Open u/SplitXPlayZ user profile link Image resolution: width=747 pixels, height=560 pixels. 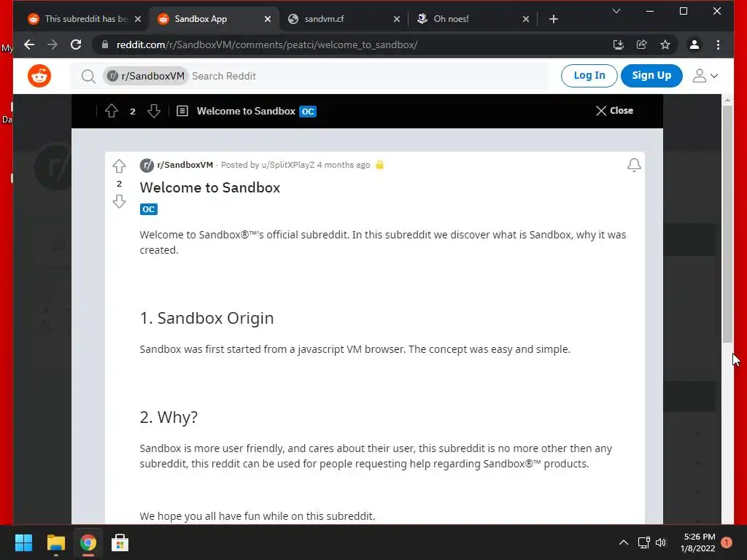(287, 165)
